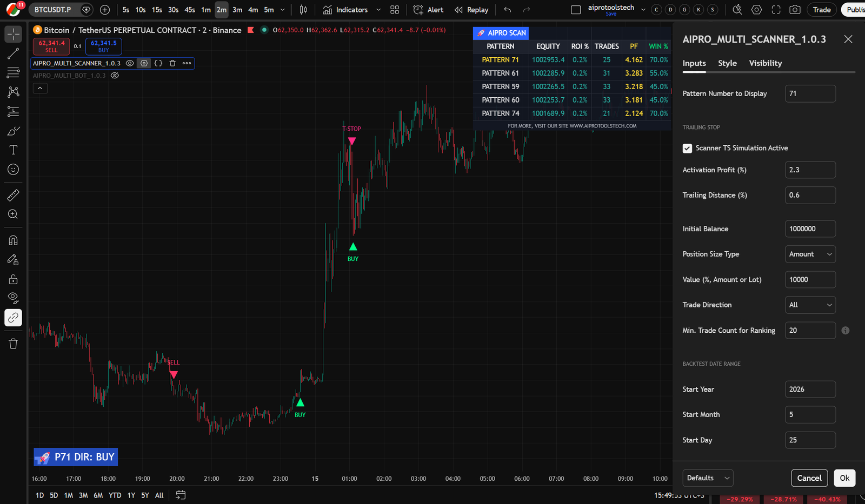This screenshot has height=504, width=865.
Task: Open the Defaults dropdown
Action: click(708, 478)
